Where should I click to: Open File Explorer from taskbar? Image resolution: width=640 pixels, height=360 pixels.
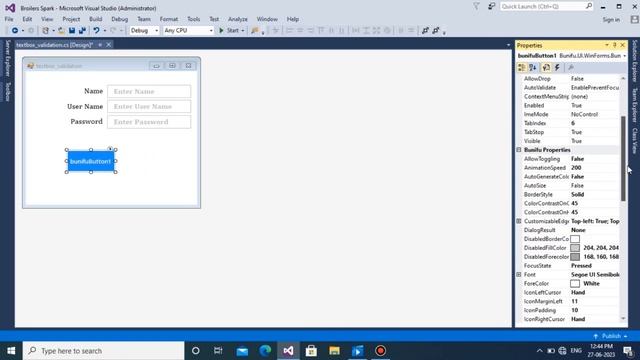[334, 351]
